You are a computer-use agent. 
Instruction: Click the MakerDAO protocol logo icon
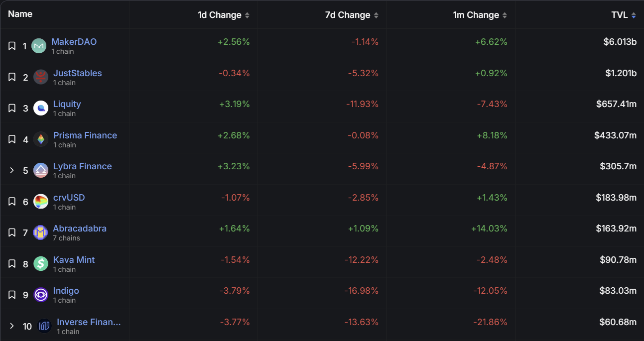39,46
